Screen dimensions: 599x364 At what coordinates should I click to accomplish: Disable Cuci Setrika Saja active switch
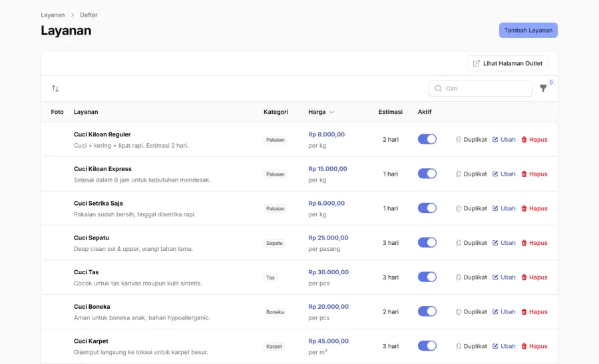[427, 208]
